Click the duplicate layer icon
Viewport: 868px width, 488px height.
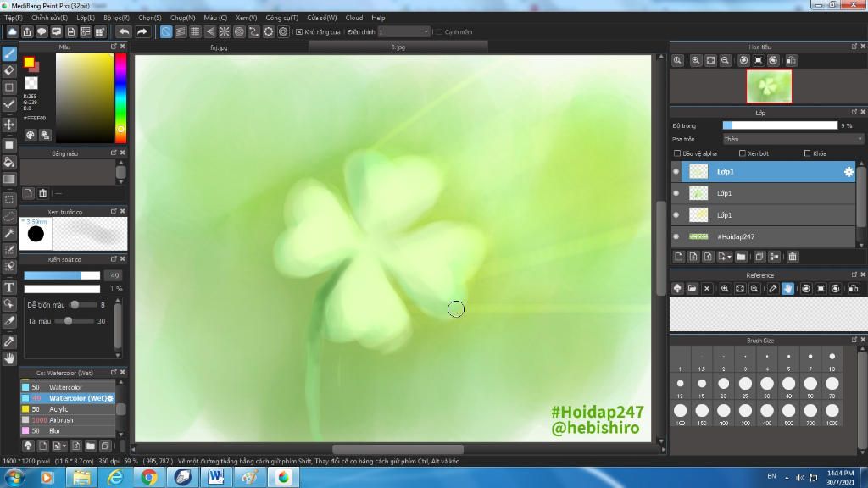tap(759, 257)
